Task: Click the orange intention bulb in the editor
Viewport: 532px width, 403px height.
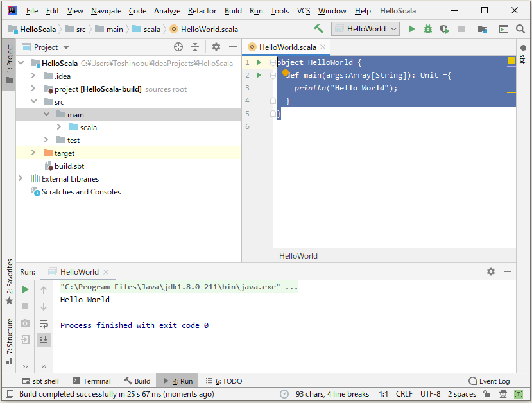Action: pyautogui.click(x=286, y=73)
